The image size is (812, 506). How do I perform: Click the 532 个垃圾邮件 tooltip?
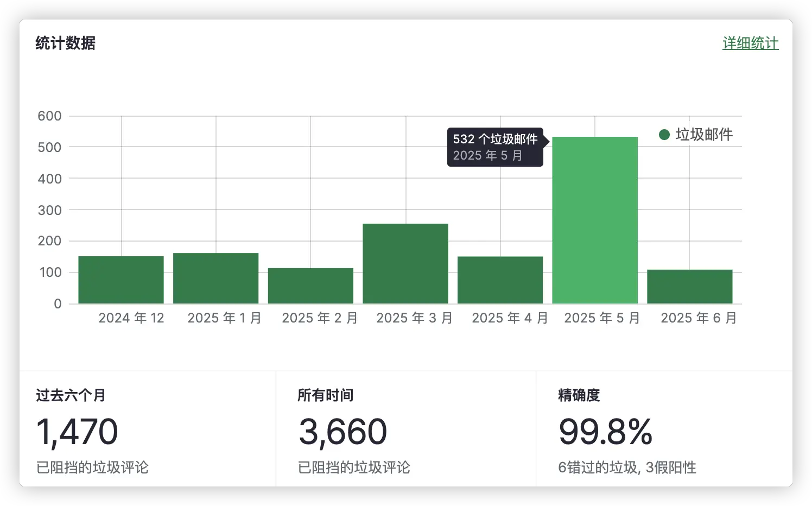pyautogui.click(x=495, y=147)
